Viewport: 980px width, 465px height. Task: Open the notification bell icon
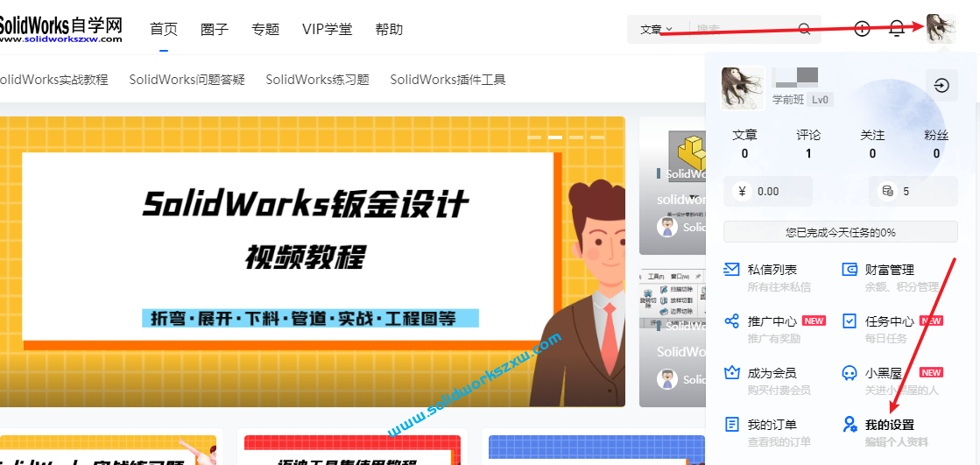897,29
